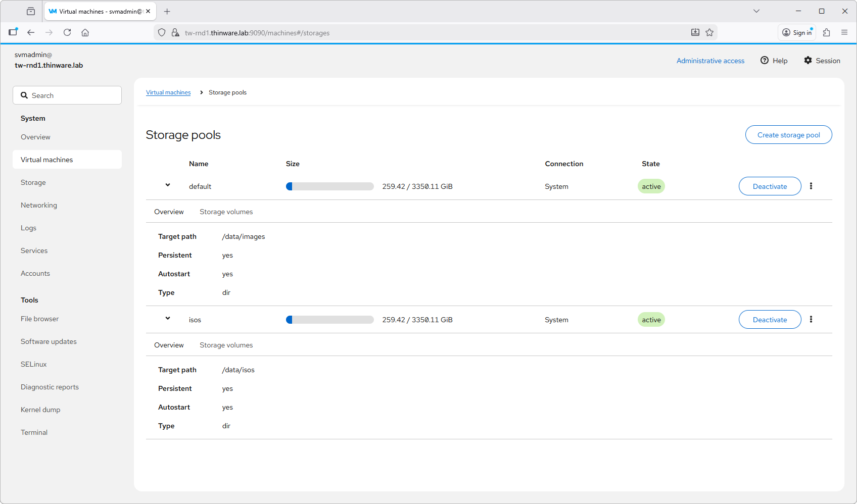
Task: Open Overview in sidebar
Action: pos(67,137)
